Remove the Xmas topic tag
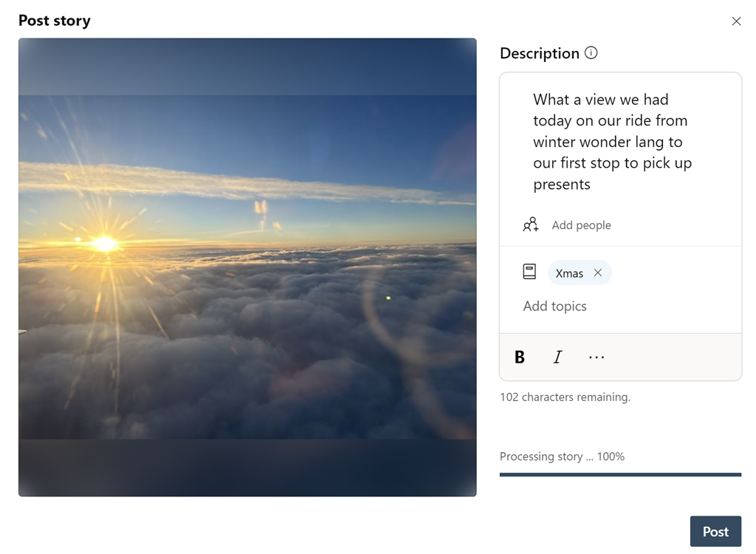 pyautogui.click(x=598, y=273)
